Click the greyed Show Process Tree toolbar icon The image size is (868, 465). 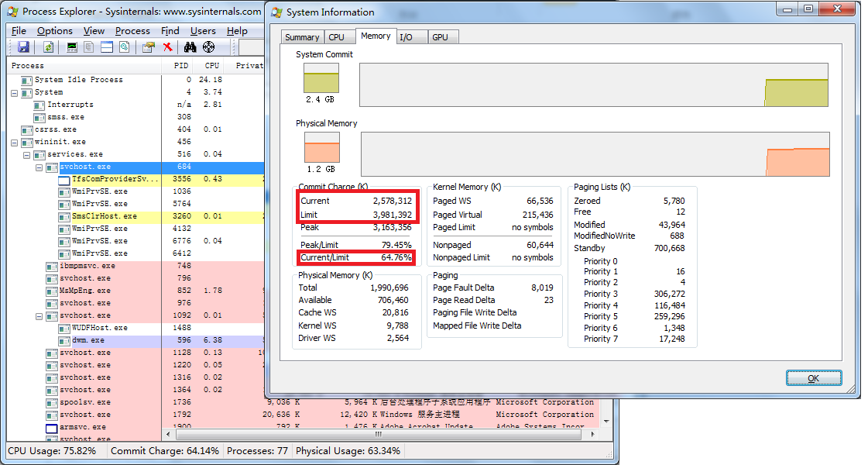(x=88, y=47)
